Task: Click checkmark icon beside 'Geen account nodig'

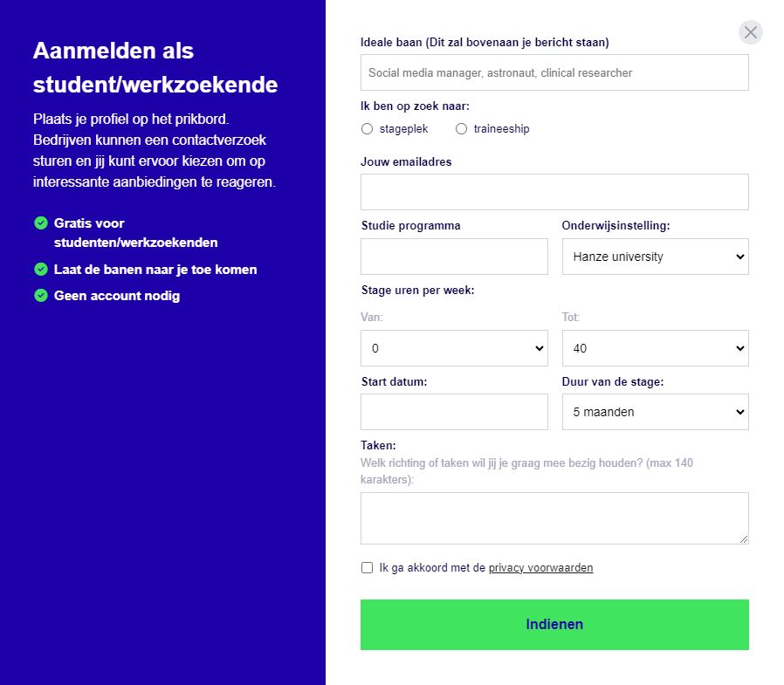Action: [x=40, y=296]
